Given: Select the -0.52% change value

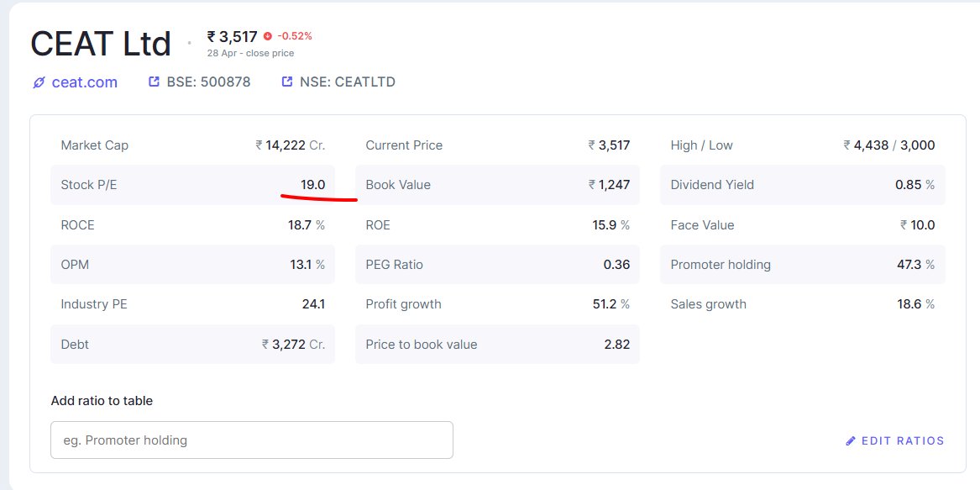Looking at the screenshot, I should click(x=295, y=36).
